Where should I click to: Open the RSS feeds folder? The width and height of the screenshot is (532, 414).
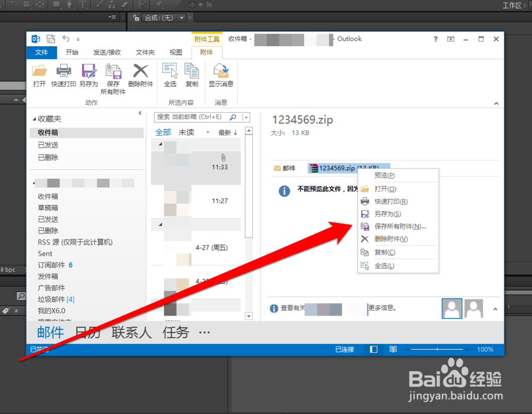point(75,242)
